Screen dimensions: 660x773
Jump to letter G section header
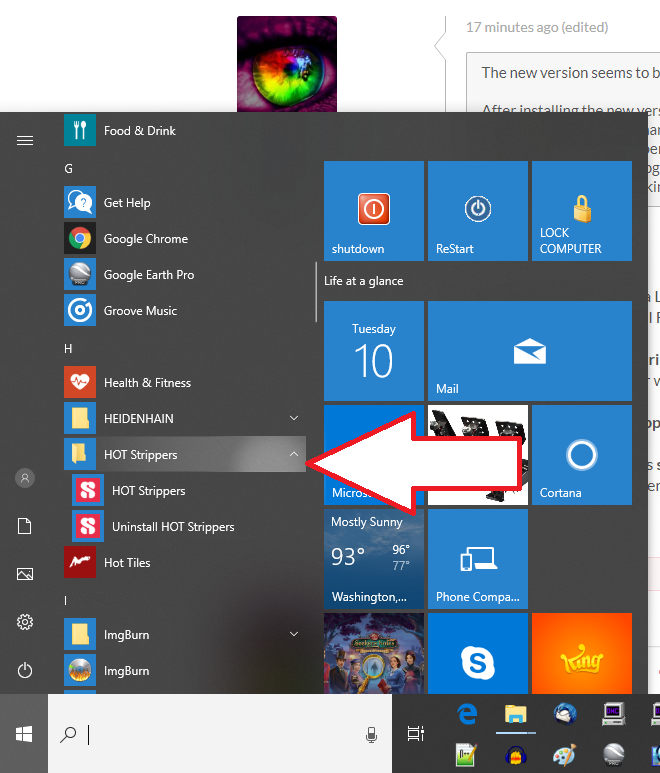69,169
